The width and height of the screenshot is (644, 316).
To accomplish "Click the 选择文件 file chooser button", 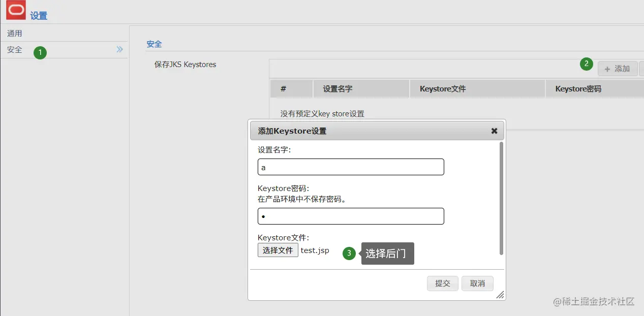I will click(278, 250).
